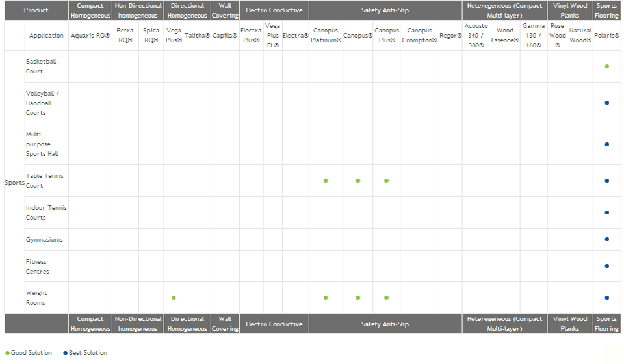This screenshot has height=364, width=624.
Task: Click Table Tennis Court Canopus green dot
Action: 357,181
